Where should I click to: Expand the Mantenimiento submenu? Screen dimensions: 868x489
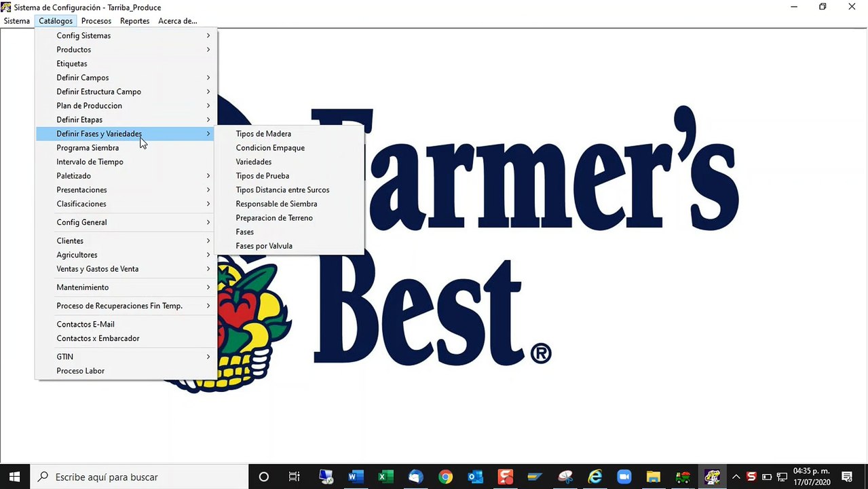126,287
